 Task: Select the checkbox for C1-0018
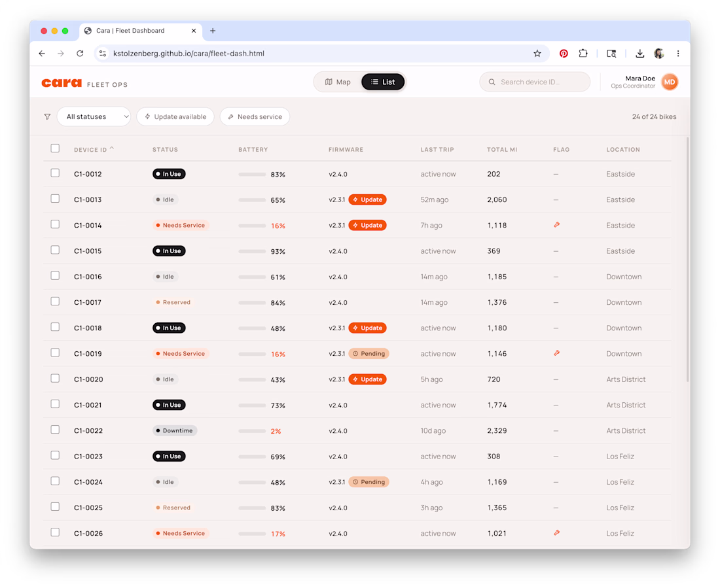(x=55, y=327)
